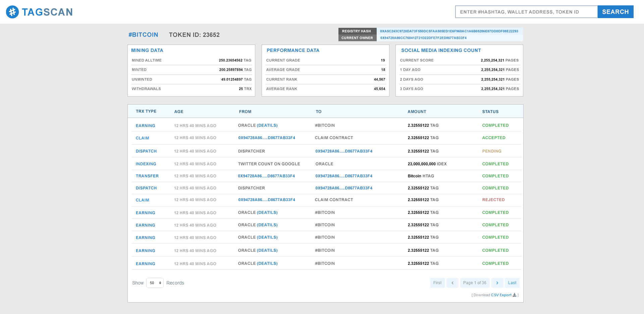Click the SEARCH button
The width and height of the screenshot is (644, 314).
pos(615,12)
